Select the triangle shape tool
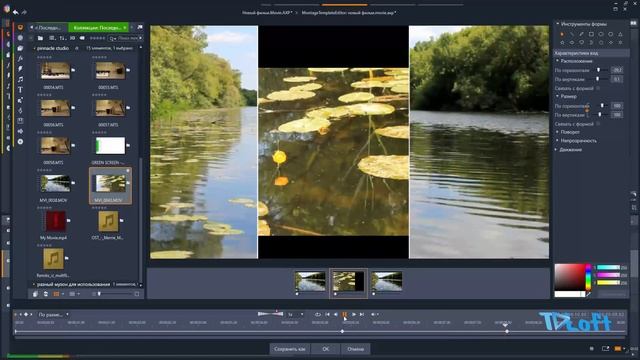 tap(620, 34)
